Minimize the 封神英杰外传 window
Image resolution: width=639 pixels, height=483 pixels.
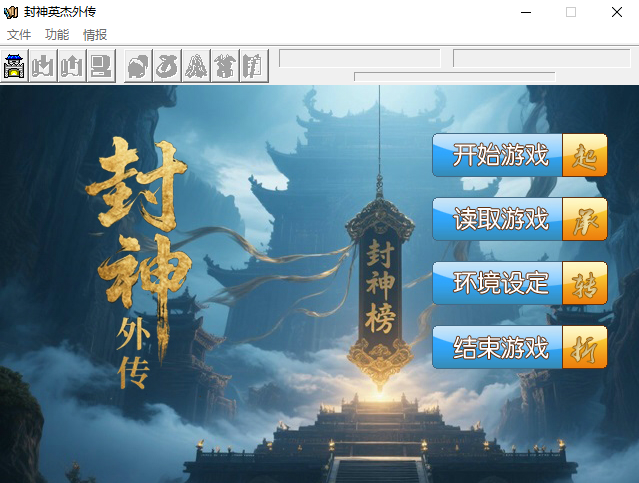526,12
